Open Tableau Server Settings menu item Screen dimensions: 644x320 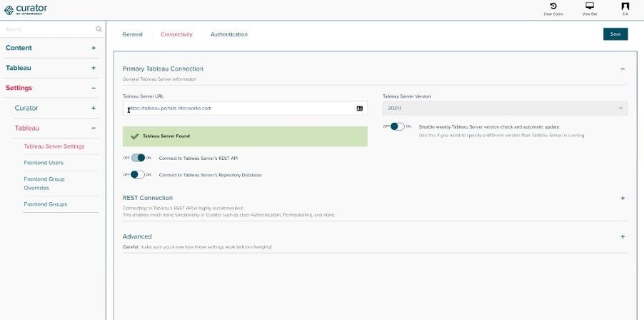click(x=54, y=146)
